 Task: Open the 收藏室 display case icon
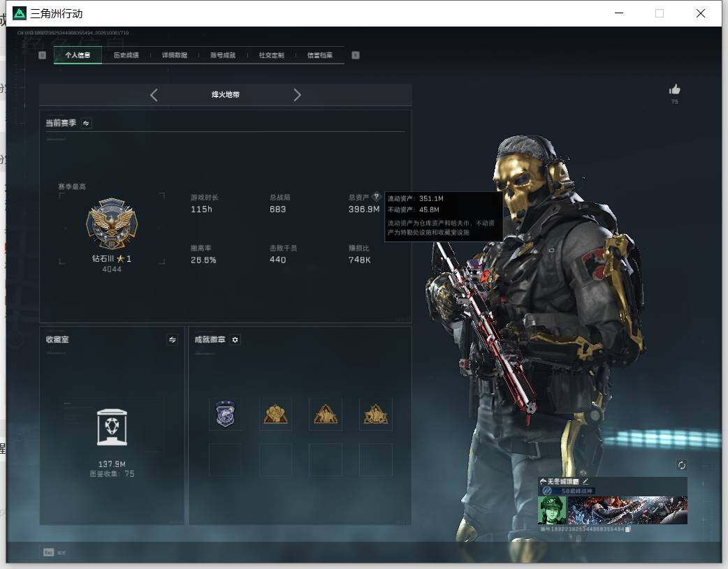pos(112,427)
